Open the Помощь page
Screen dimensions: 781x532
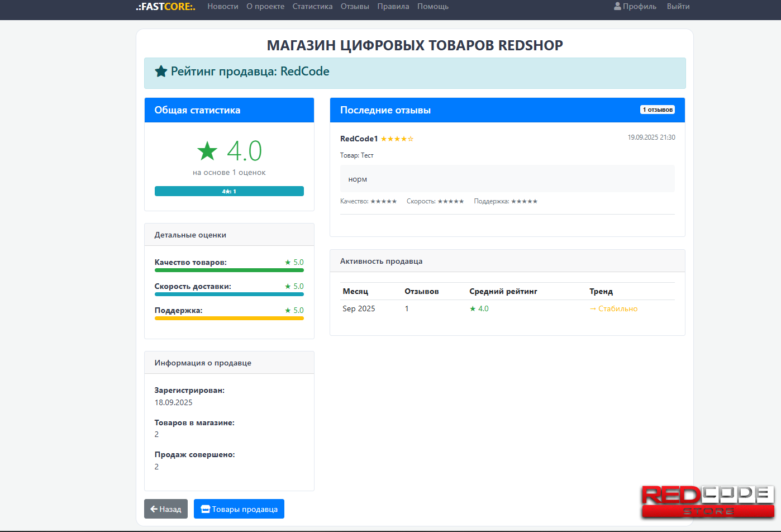433,7
